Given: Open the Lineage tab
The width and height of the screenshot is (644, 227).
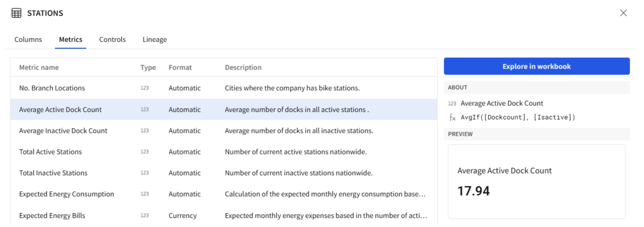Looking at the screenshot, I should pyautogui.click(x=154, y=39).
